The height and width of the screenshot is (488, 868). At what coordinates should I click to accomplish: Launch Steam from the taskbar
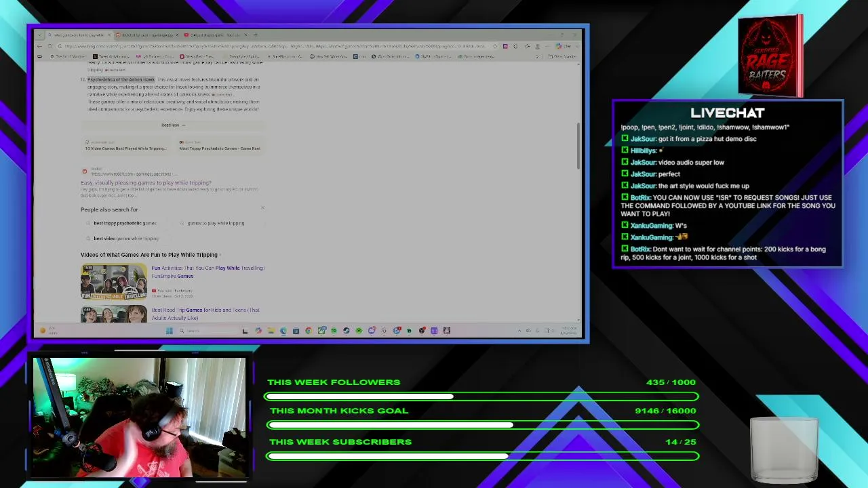(347, 331)
